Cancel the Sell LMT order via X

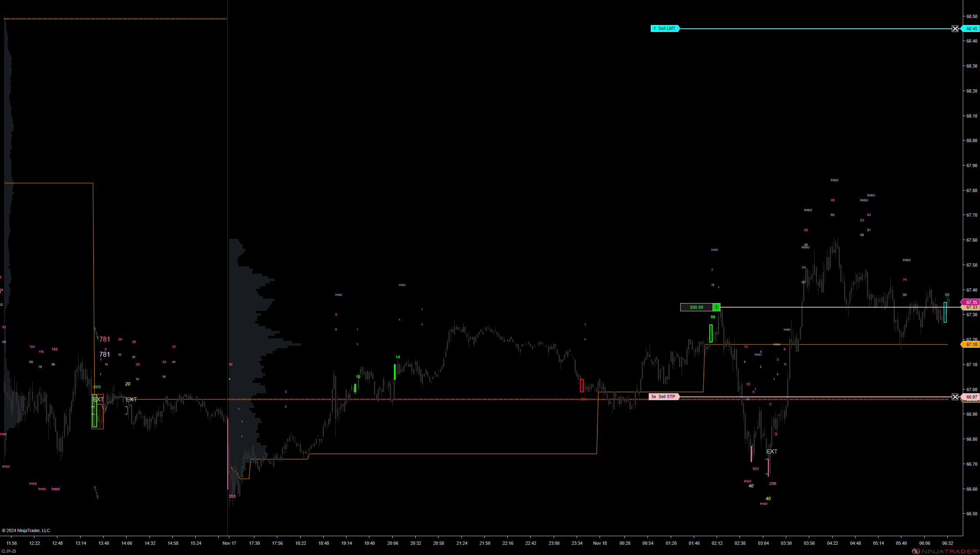[955, 29]
